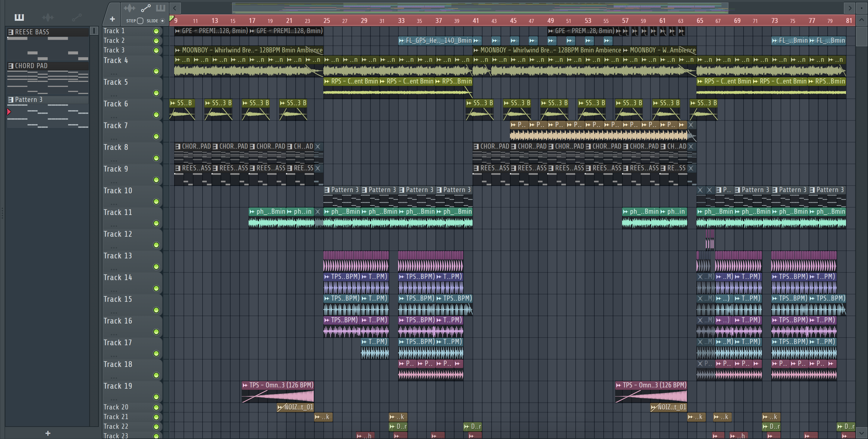
Task: Select pattern clip focus in playlist toolbar
Action: click(x=161, y=8)
